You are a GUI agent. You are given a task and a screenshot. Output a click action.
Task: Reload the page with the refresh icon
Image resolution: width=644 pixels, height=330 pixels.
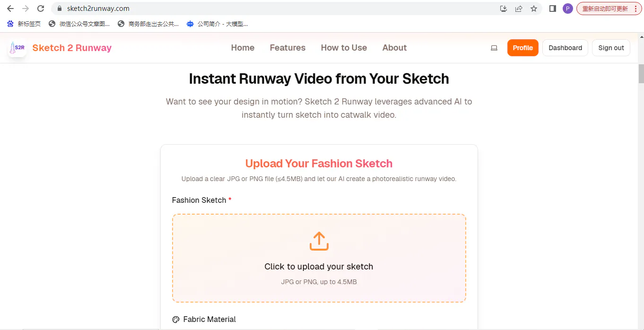(x=41, y=9)
